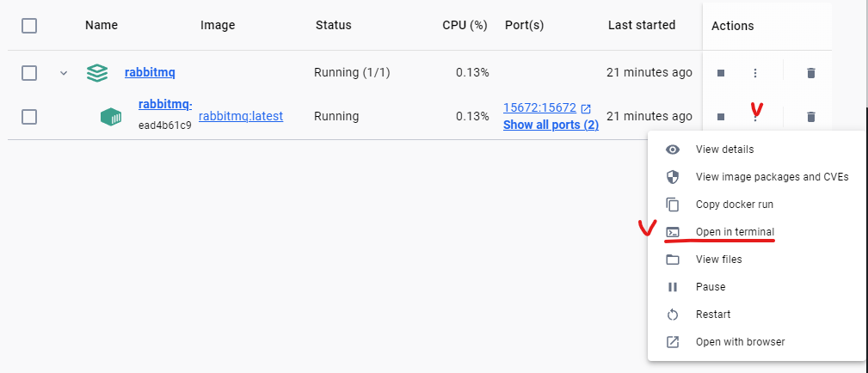This screenshot has height=373, width=868.
Task: Delete the rabbitmq compose stack
Action: (810, 73)
